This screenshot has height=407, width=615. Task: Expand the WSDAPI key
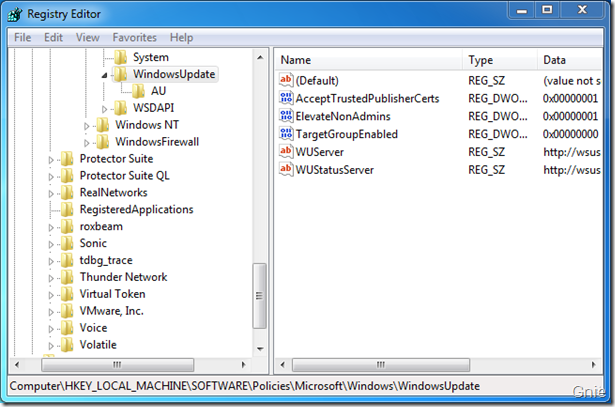point(104,109)
